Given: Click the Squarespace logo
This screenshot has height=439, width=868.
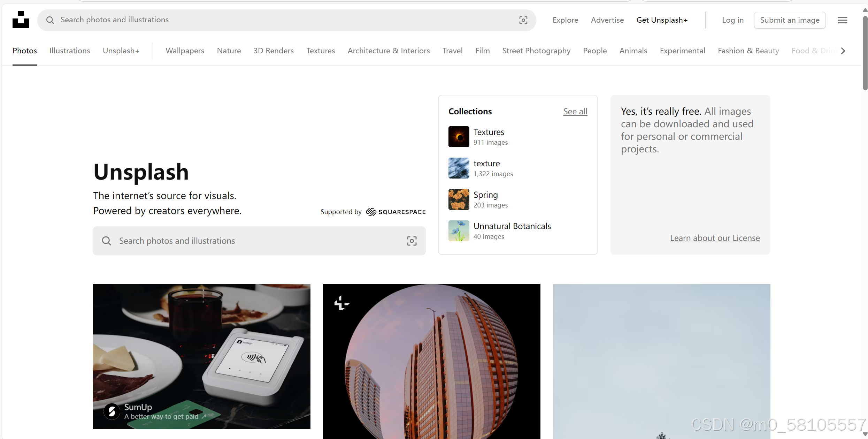Looking at the screenshot, I should point(396,212).
